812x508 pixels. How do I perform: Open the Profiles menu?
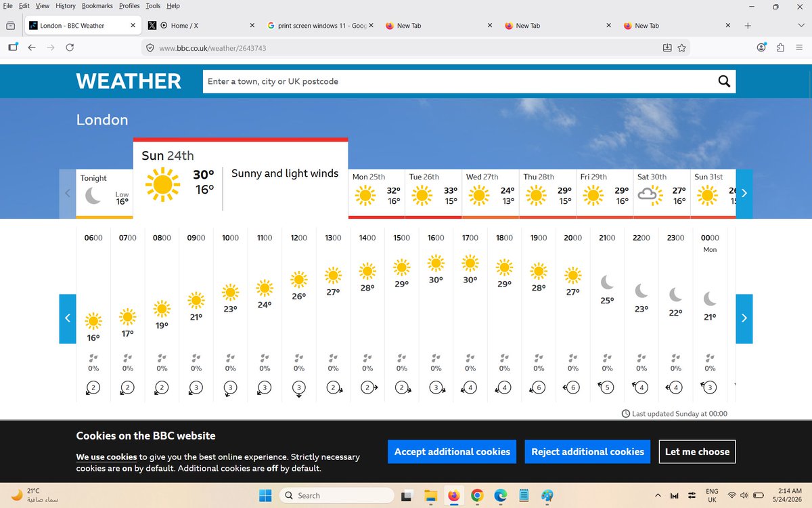(x=129, y=5)
